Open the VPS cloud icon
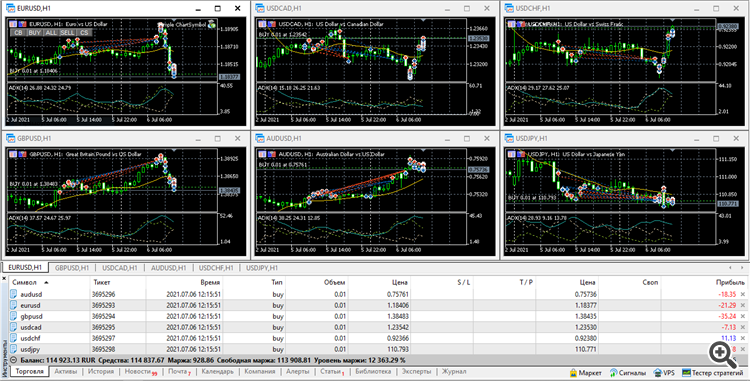Image resolution: width=750 pixels, height=381 pixels. click(x=657, y=372)
